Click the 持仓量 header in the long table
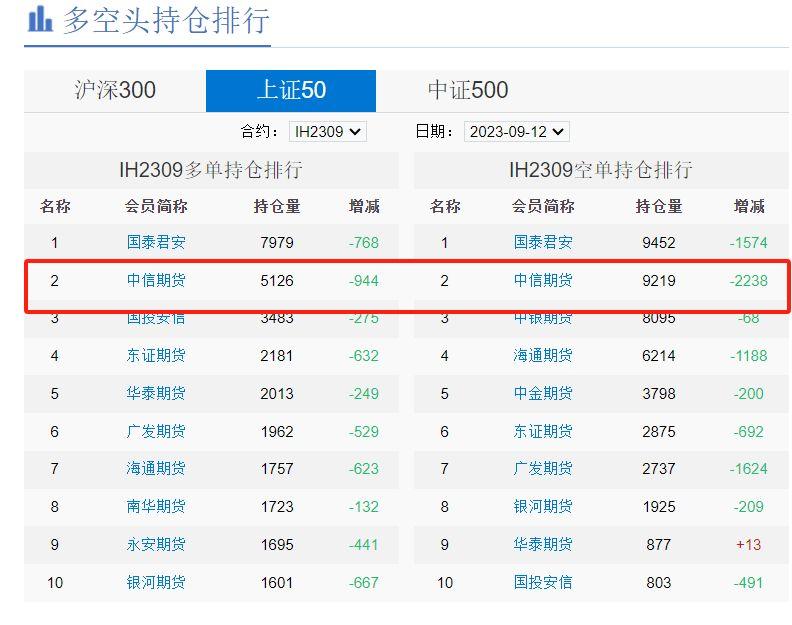Screen dimensions: 792x625 click(x=277, y=206)
